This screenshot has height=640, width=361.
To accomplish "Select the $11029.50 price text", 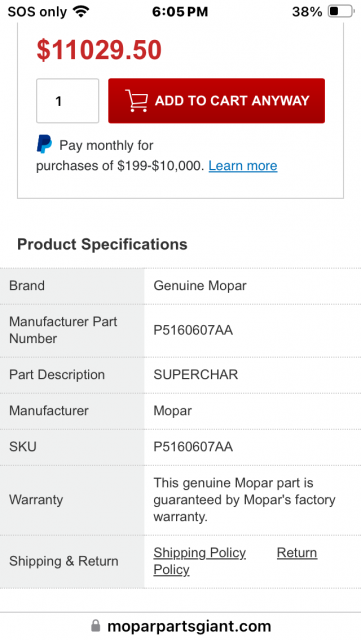I will click(99, 50).
